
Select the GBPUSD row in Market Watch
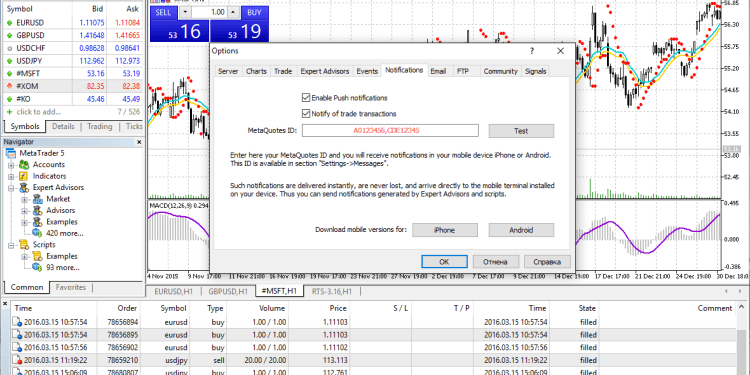(x=72, y=35)
